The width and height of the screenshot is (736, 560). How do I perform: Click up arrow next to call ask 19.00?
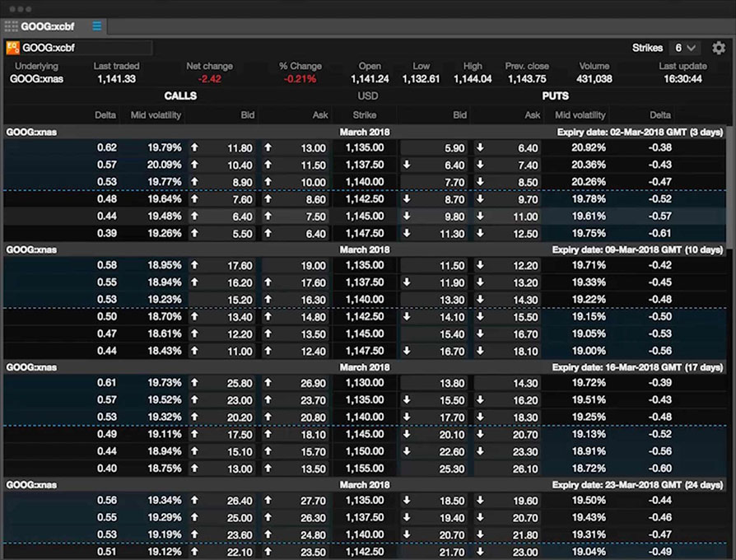(268, 266)
